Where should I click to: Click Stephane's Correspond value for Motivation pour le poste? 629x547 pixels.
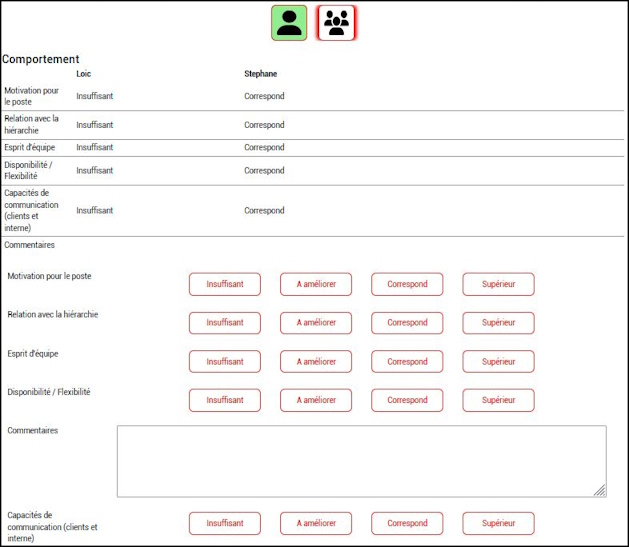click(264, 96)
